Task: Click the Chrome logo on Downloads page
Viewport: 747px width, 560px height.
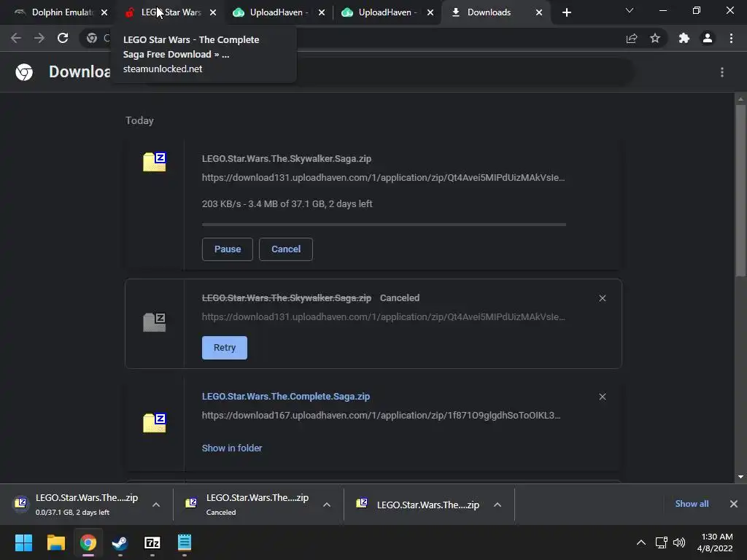Action: click(24, 72)
